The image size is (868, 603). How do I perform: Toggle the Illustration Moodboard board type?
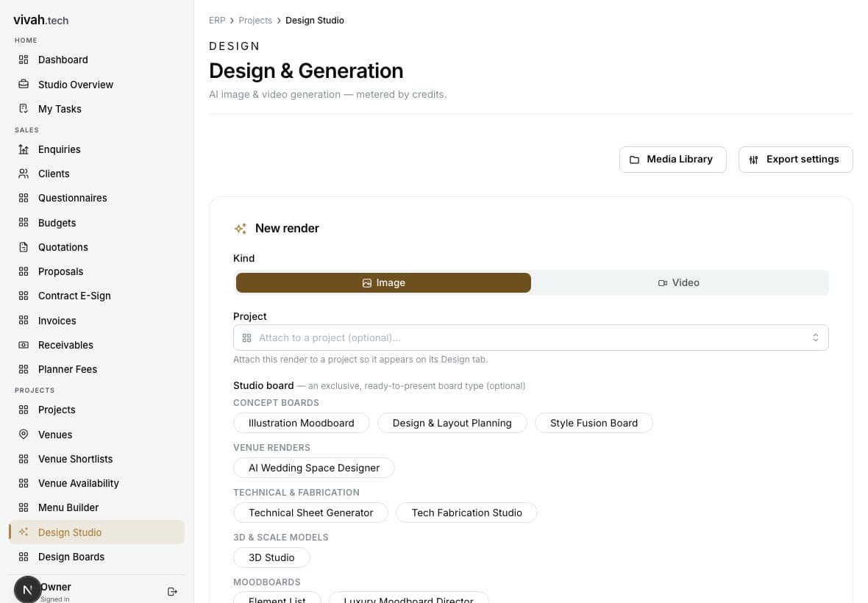(301, 424)
